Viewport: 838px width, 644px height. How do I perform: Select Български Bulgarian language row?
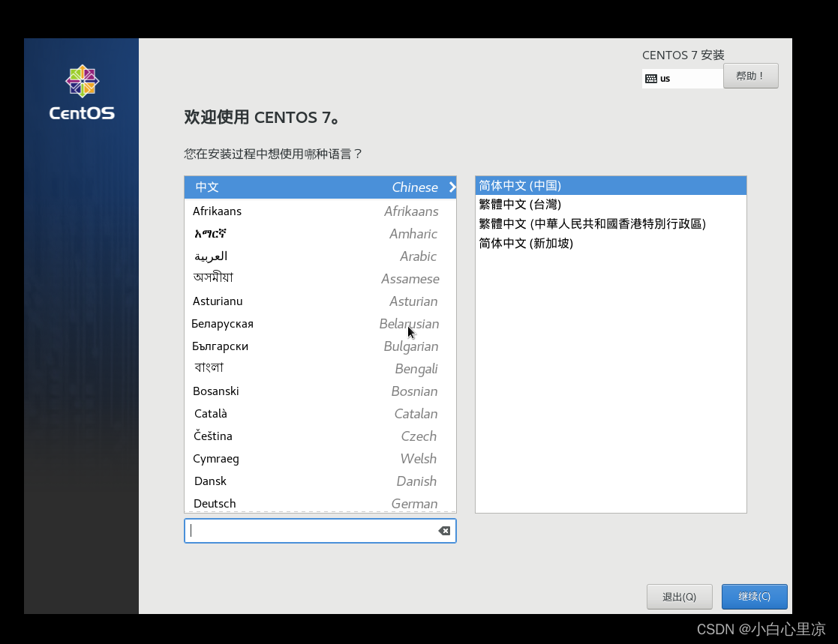pyautogui.click(x=320, y=346)
